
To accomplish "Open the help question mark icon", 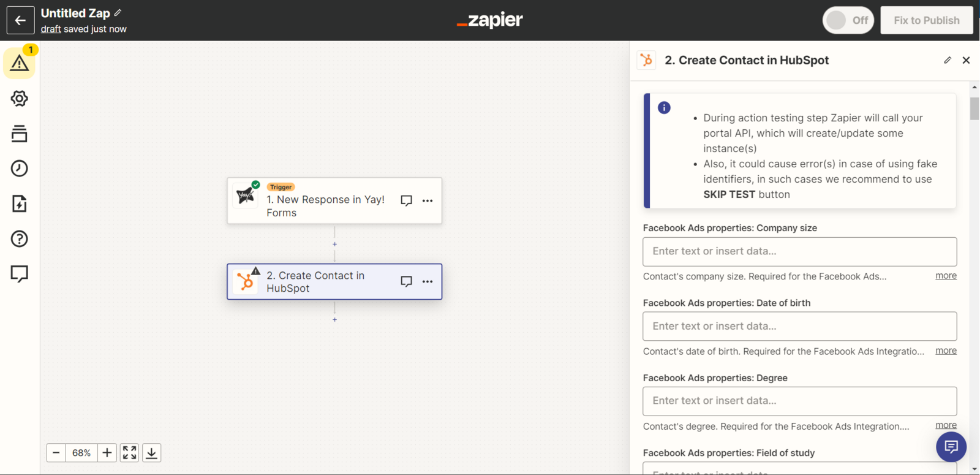I will (x=19, y=238).
